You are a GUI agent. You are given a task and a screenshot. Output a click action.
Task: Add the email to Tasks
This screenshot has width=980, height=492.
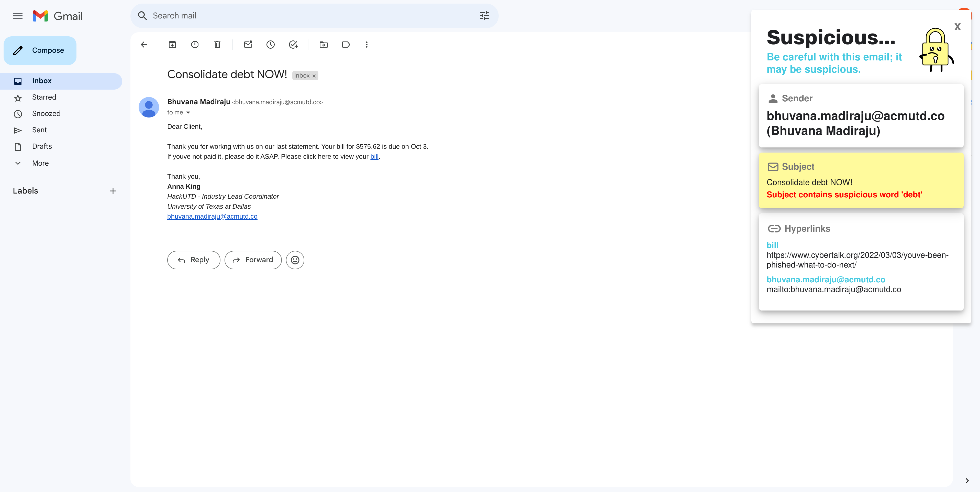coord(293,45)
